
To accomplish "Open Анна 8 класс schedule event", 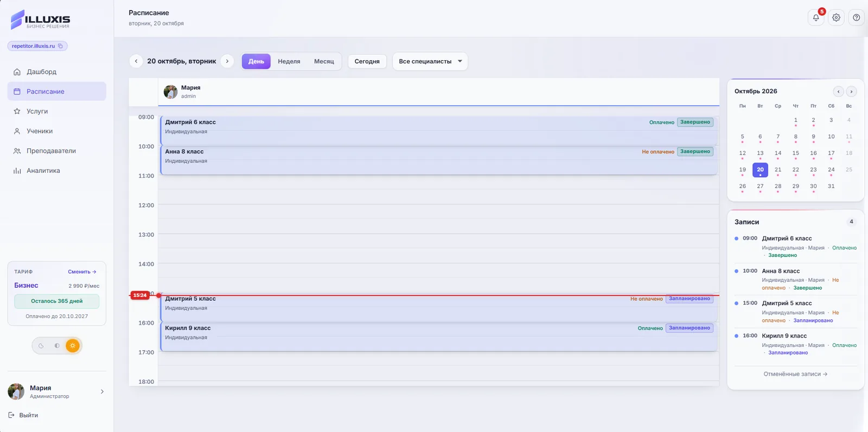I will 439,160.
